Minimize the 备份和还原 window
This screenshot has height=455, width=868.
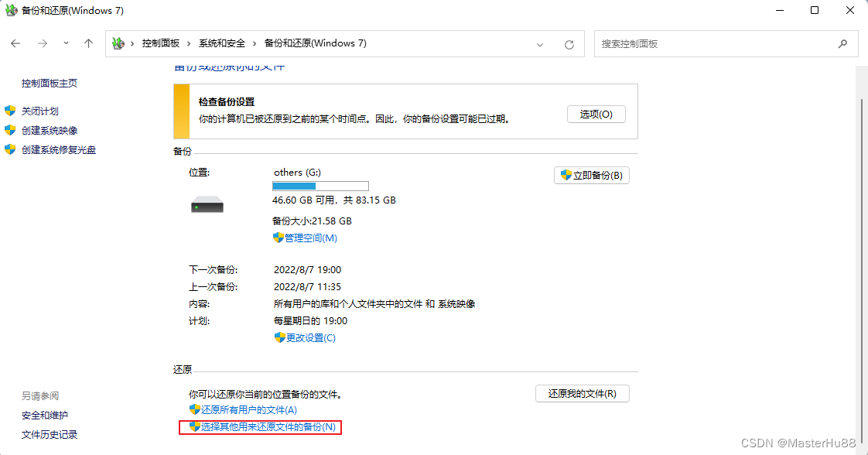[780, 11]
